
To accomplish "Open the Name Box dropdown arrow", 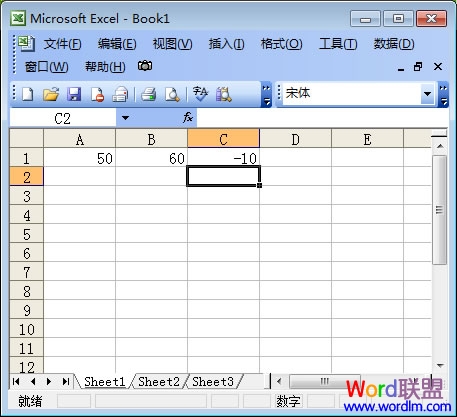I will [x=125, y=118].
